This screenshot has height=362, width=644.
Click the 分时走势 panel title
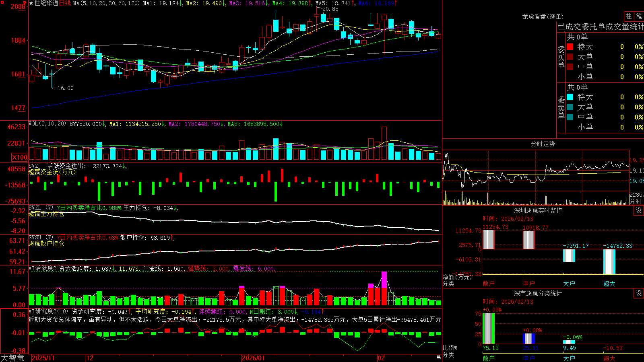click(x=543, y=144)
